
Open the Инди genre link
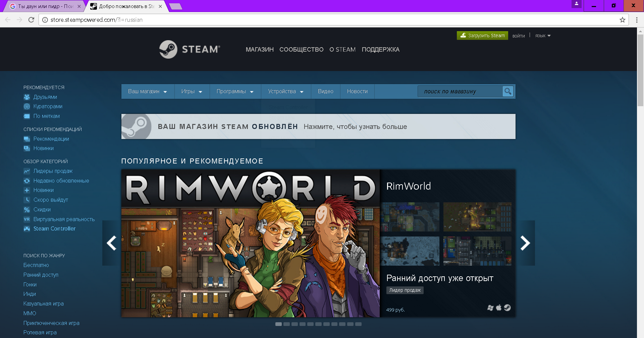click(30, 294)
